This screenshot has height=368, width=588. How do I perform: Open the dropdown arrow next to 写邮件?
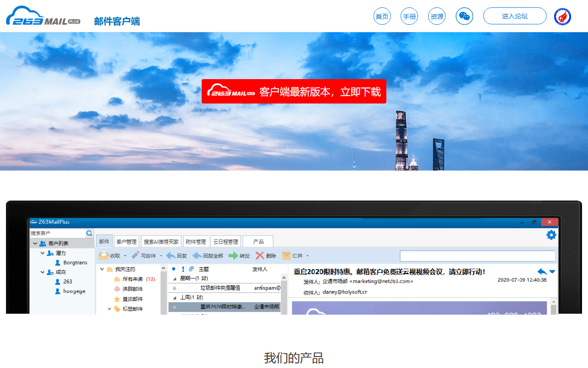tap(161, 256)
